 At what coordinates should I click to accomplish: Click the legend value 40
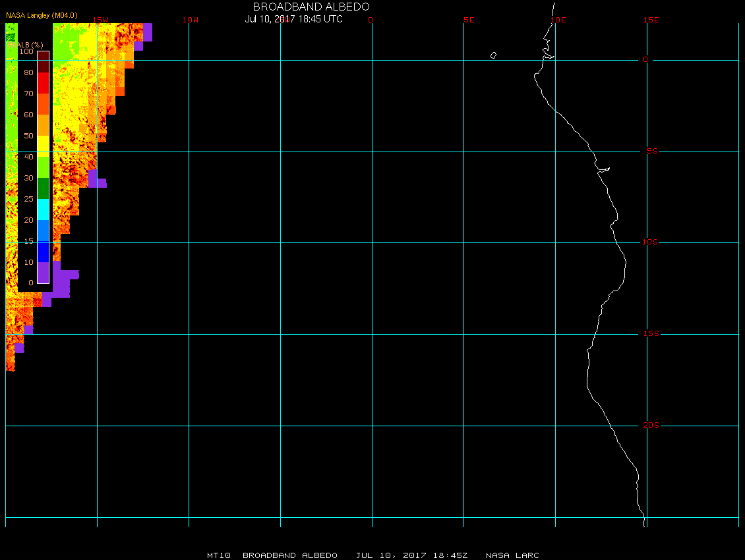click(x=29, y=157)
